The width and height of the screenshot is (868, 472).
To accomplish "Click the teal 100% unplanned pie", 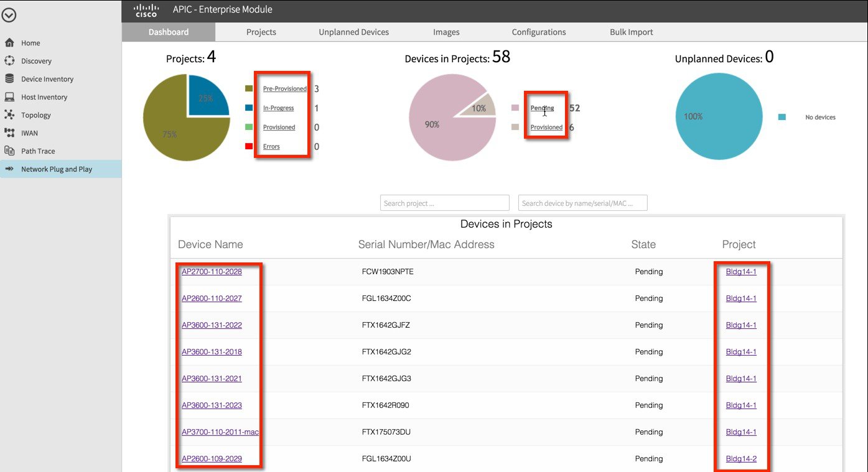I will tap(719, 117).
